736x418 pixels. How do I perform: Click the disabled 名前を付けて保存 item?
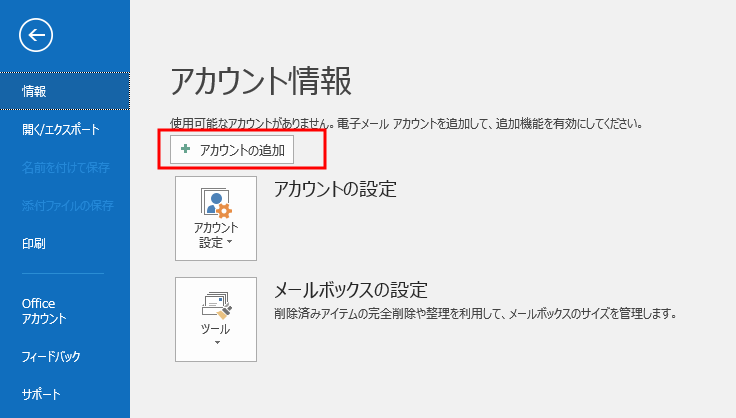pyautogui.click(x=66, y=167)
